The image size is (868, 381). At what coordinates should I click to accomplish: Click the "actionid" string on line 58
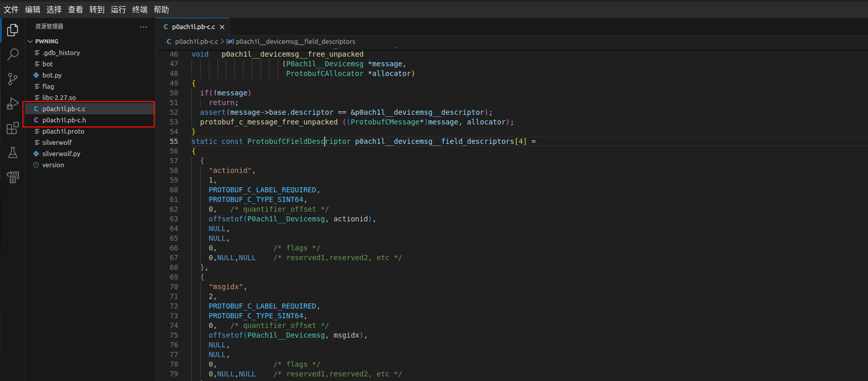(x=230, y=170)
